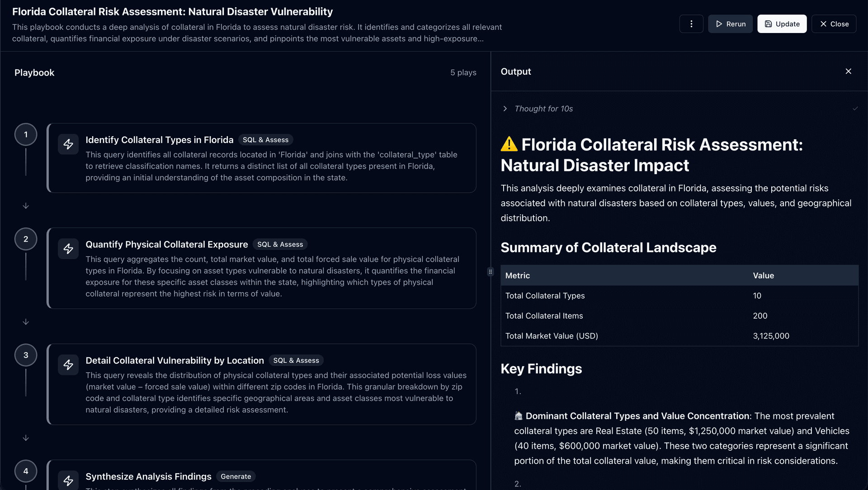
Task: Click the play icon inside the Rerun button
Action: [x=719, y=24]
